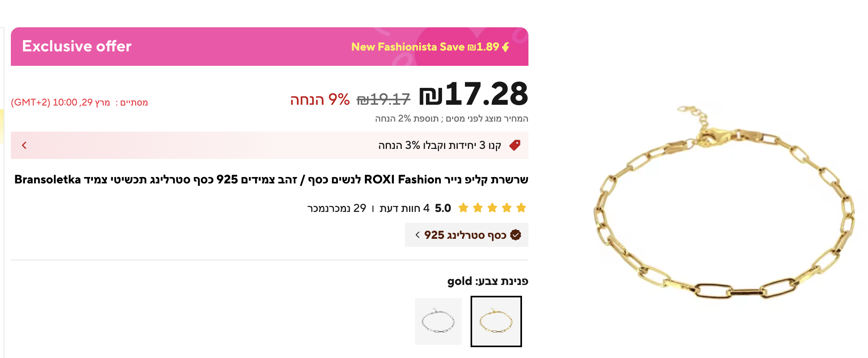Select the gold bracelet color swatch
The width and height of the screenshot is (868, 358).
coord(496,321)
